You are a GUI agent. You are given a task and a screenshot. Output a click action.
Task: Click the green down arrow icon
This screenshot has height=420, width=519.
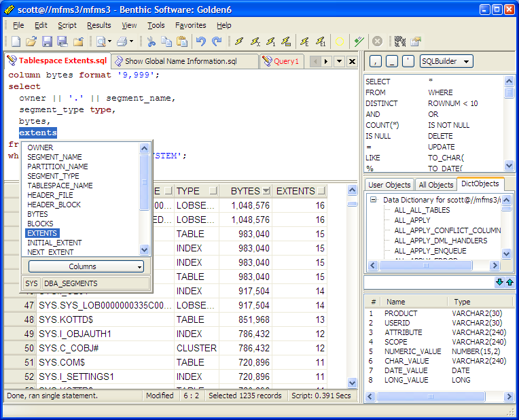tap(499, 282)
